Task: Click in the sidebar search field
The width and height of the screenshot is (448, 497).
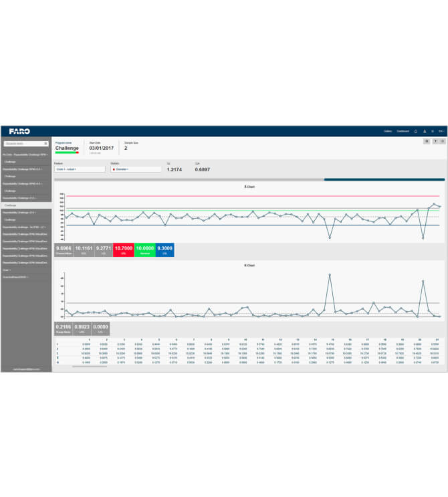Action: pyautogui.click(x=23, y=143)
